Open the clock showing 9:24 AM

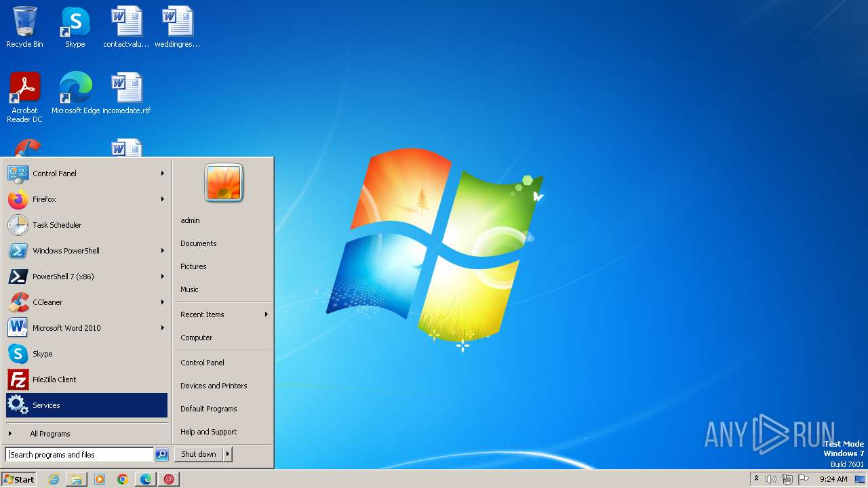coord(833,479)
